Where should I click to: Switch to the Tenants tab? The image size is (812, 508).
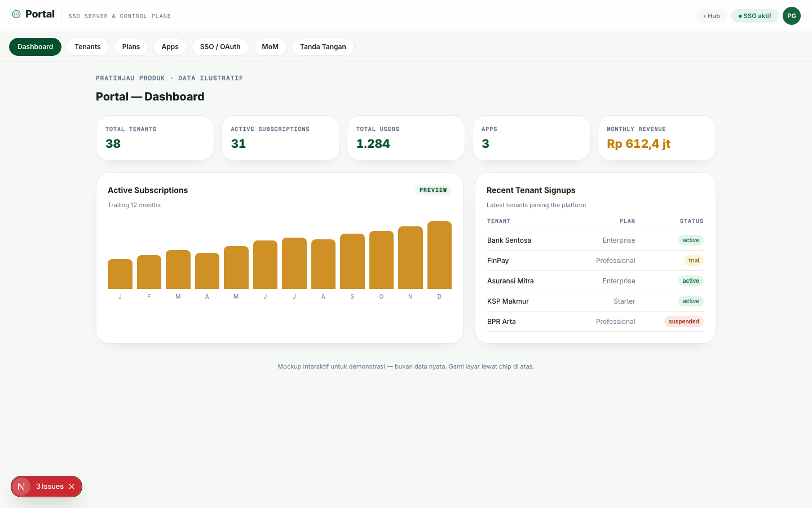pyautogui.click(x=87, y=47)
